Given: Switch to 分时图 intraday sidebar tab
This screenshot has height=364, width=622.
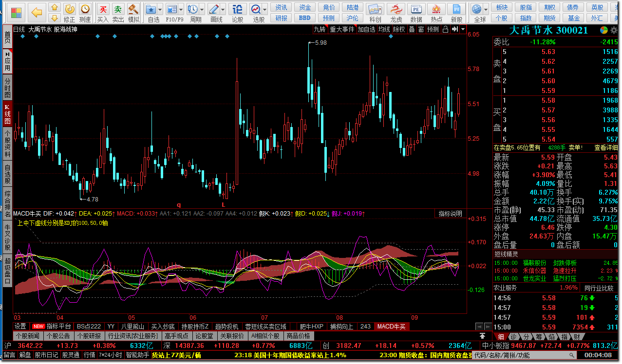Looking at the screenshot, I should pyautogui.click(x=7, y=88).
